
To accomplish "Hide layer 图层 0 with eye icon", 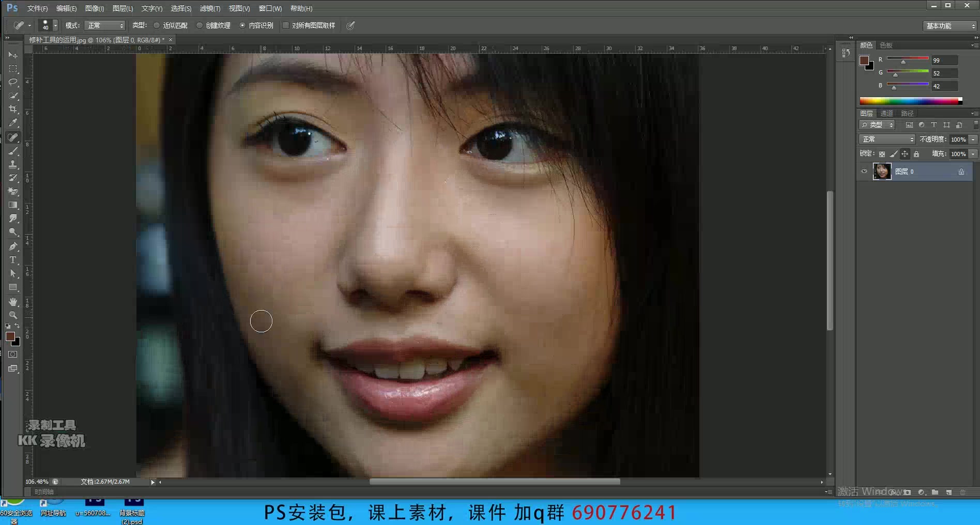I will [x=864, y=172].
